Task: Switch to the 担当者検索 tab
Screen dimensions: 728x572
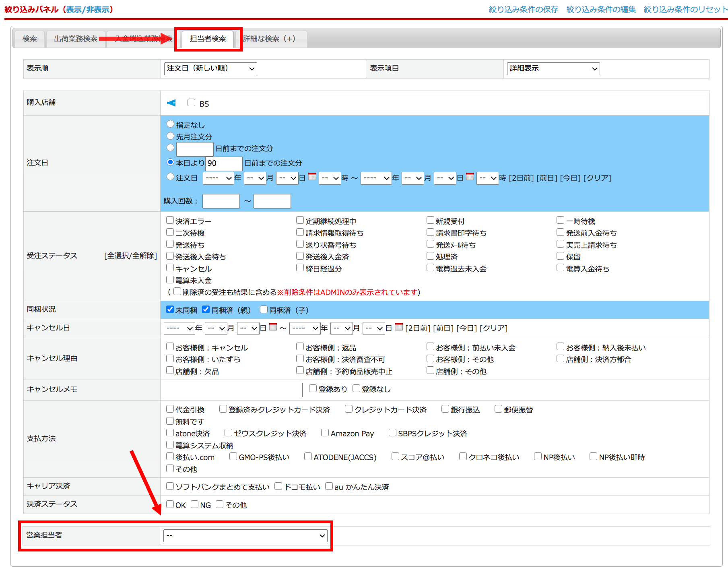Action: [x=208, y=39]
